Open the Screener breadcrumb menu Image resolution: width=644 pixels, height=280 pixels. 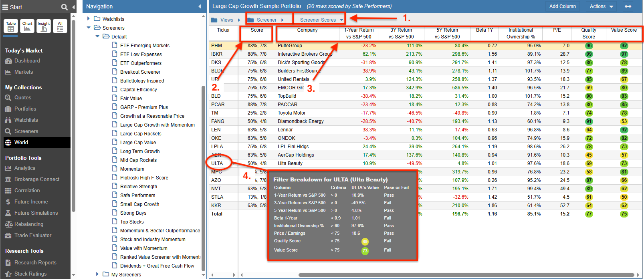[x=265, y=20]
